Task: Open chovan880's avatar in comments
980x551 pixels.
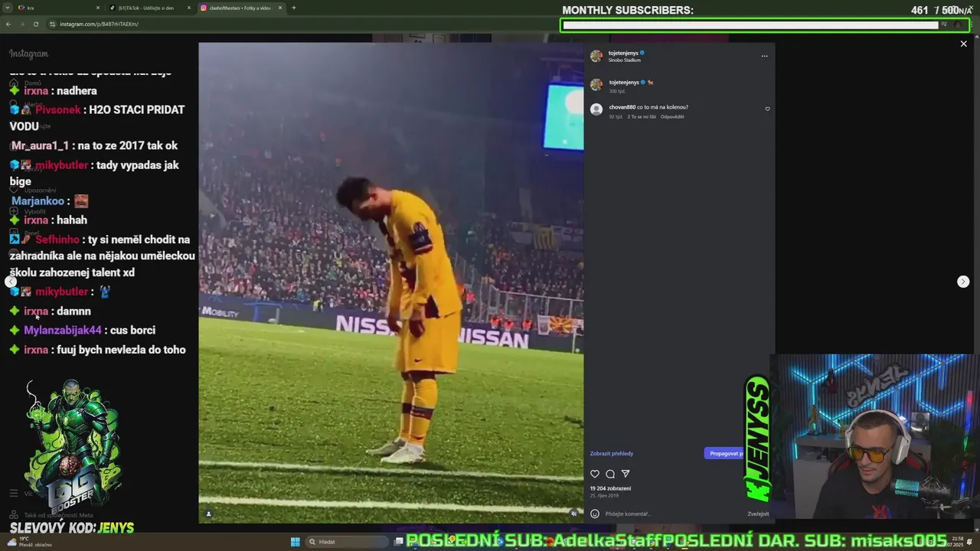Action: tap(596, 109)
